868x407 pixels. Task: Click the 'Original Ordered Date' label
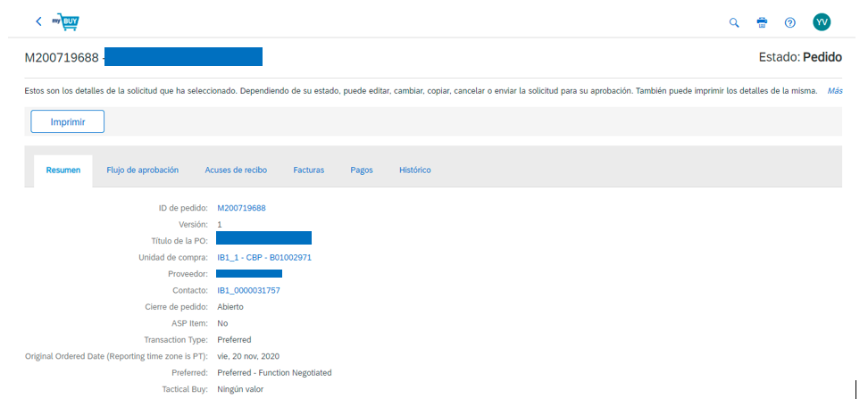tap(117, 356)
